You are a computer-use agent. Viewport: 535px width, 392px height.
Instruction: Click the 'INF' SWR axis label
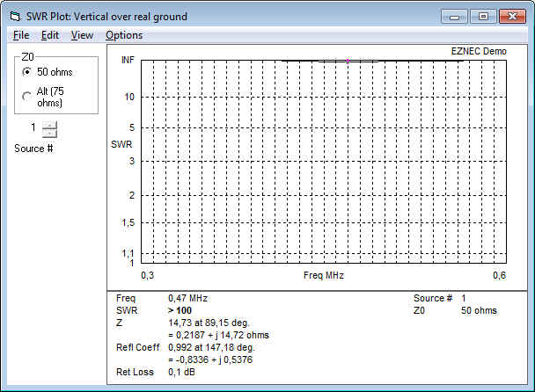pyautogui.click(x=128, y=60)
